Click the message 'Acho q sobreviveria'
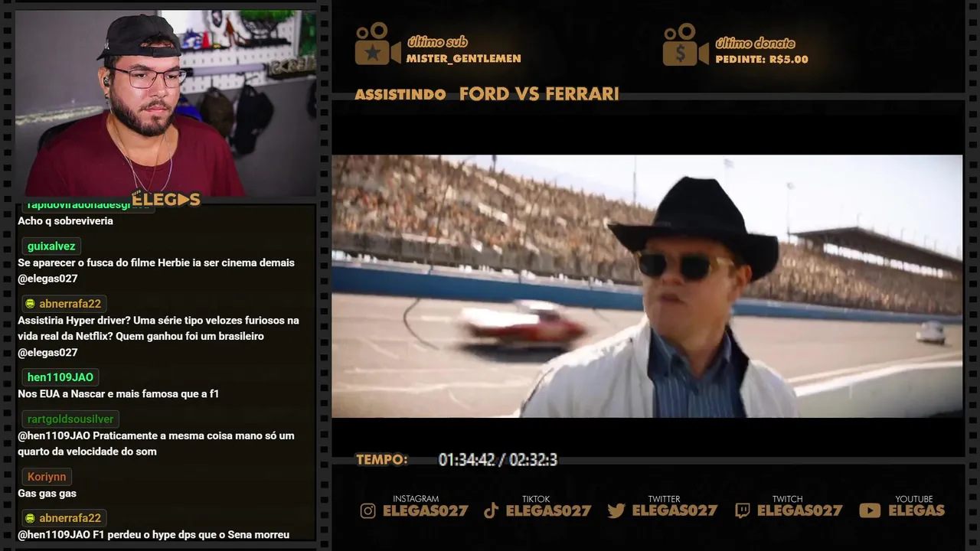The width and height of the screenshot is (980, 551). point(65,221)
